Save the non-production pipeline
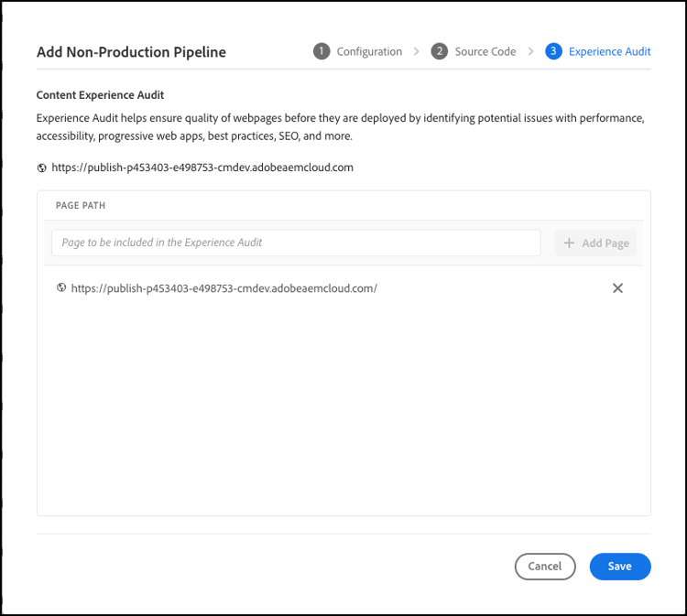The image size is (687, 616). pyautogui.click(x=620, y=567)
